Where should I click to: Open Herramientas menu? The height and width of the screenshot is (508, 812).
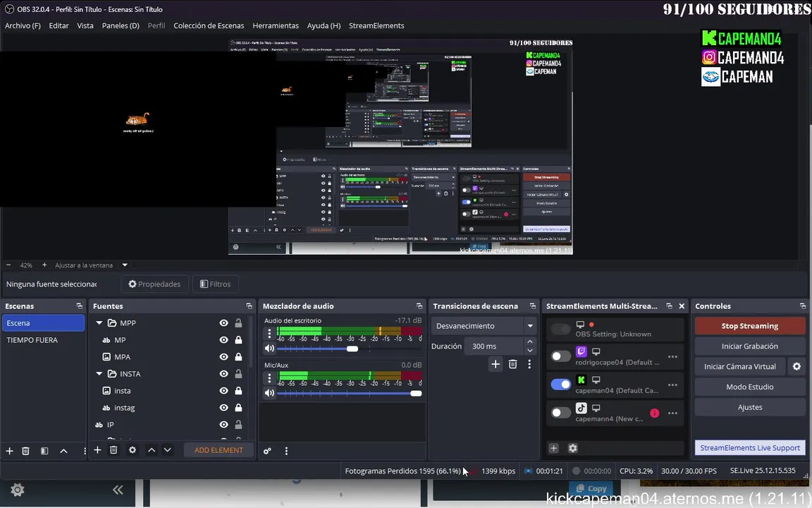coord(276,25)
